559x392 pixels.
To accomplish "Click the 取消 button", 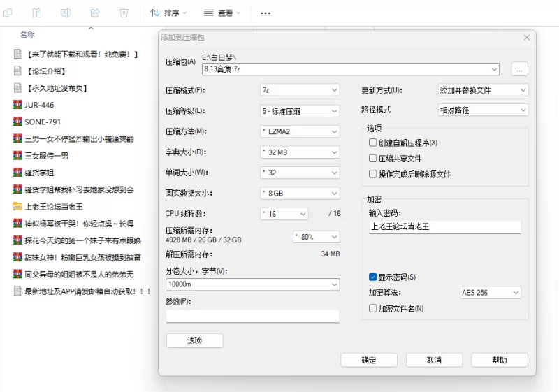I will point(434,360).
